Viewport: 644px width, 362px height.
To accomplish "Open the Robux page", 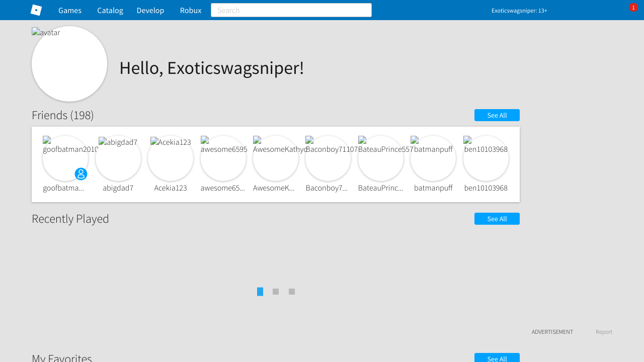I will click(x=191, y=10).
